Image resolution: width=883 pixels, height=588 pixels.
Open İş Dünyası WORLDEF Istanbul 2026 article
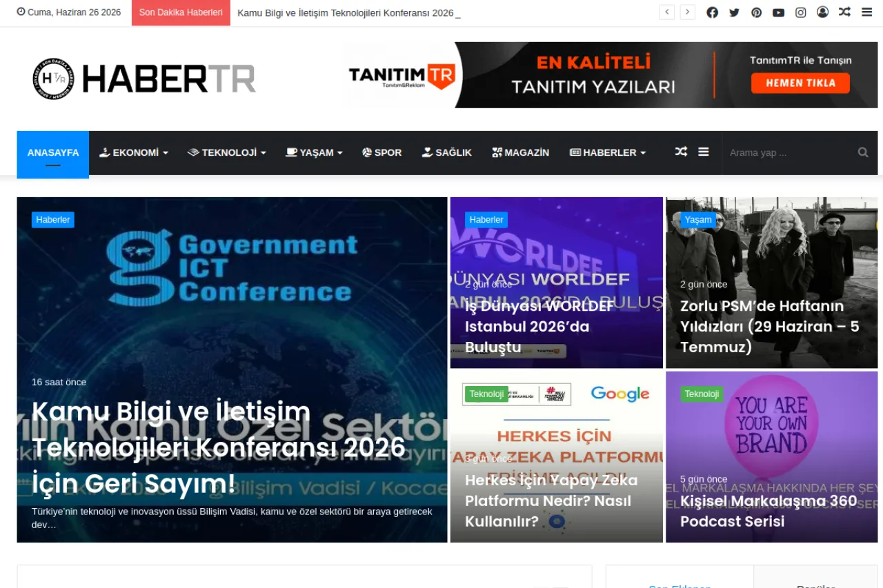539,326
